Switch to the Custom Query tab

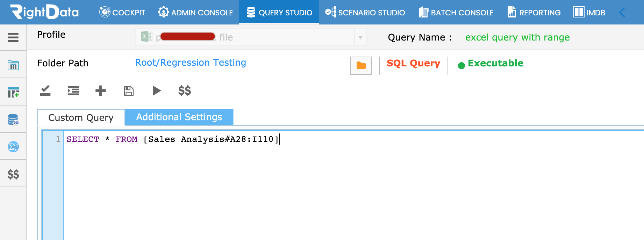(81, 118)
